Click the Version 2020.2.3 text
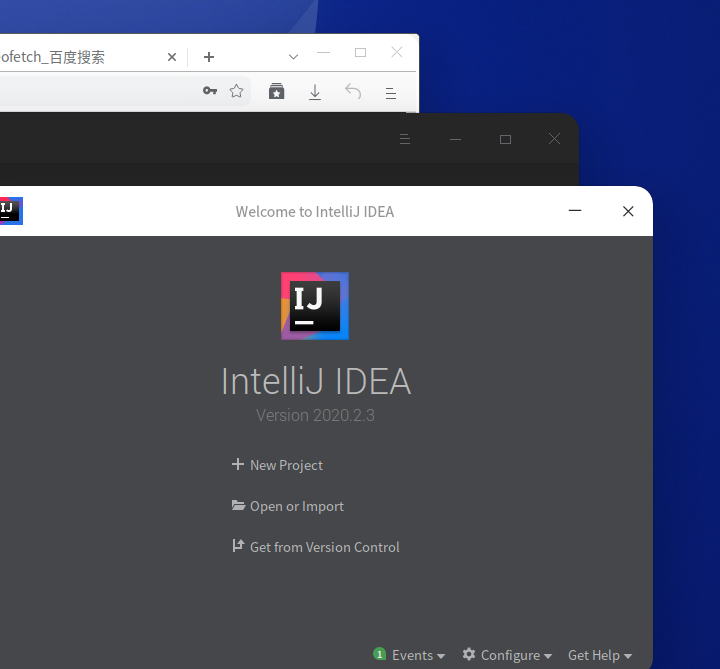This screenshot has height=669, width=720. (315, 415)
